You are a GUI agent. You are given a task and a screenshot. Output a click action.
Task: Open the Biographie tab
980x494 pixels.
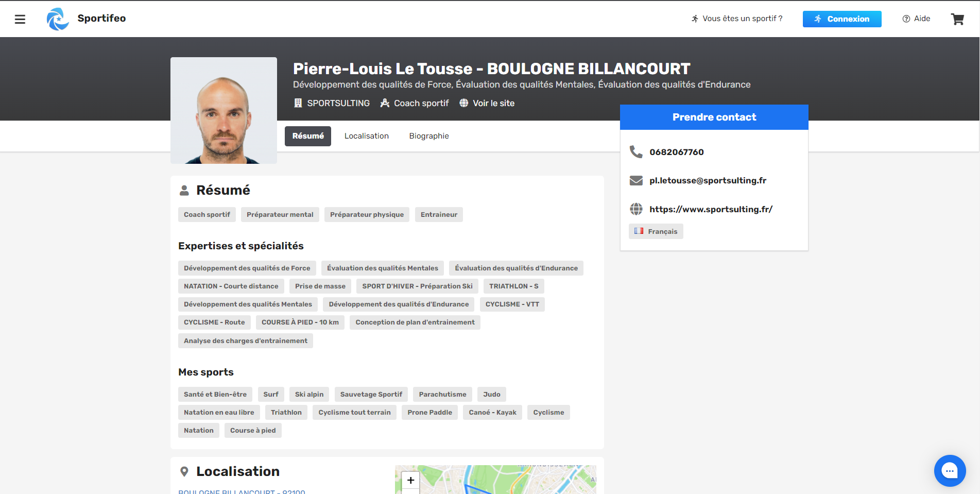(x=429, y=136)
